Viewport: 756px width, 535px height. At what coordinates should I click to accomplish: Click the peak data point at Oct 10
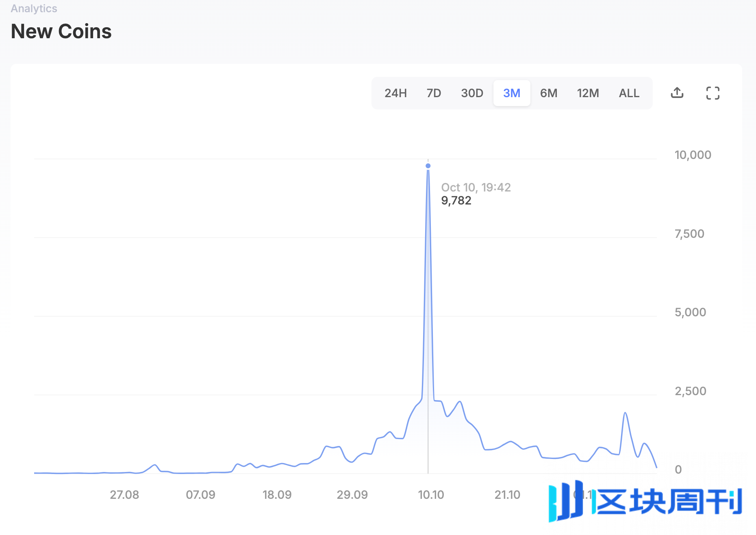pyautogui.click(x=428, y=166)
